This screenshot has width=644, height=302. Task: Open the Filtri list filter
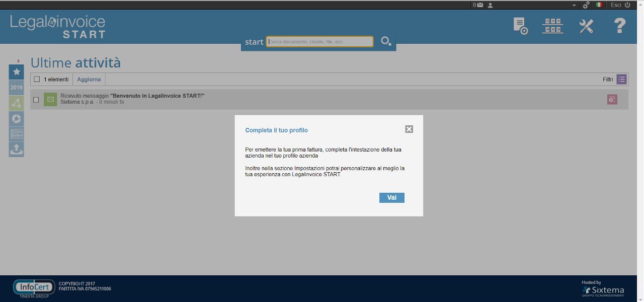[x=621, y=79]
